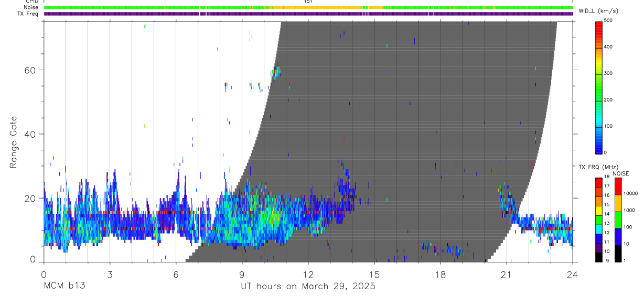
Task: Click the 6 hour tick on time axis
Action: pos(176,274)
